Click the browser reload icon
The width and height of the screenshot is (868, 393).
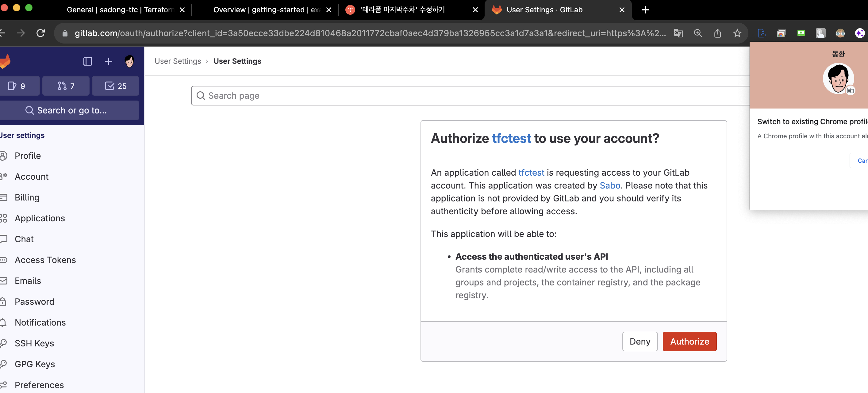pyautogui.click(x=41, y=33)
